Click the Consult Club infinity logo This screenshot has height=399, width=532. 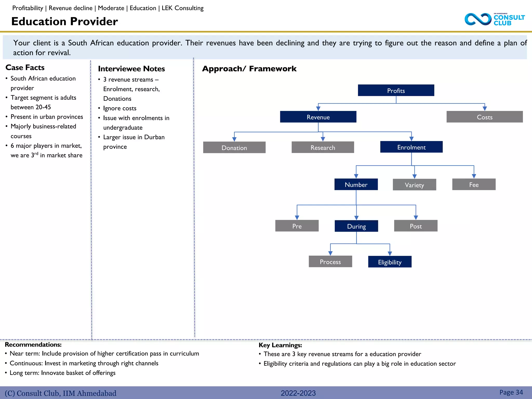click(478, 19)
